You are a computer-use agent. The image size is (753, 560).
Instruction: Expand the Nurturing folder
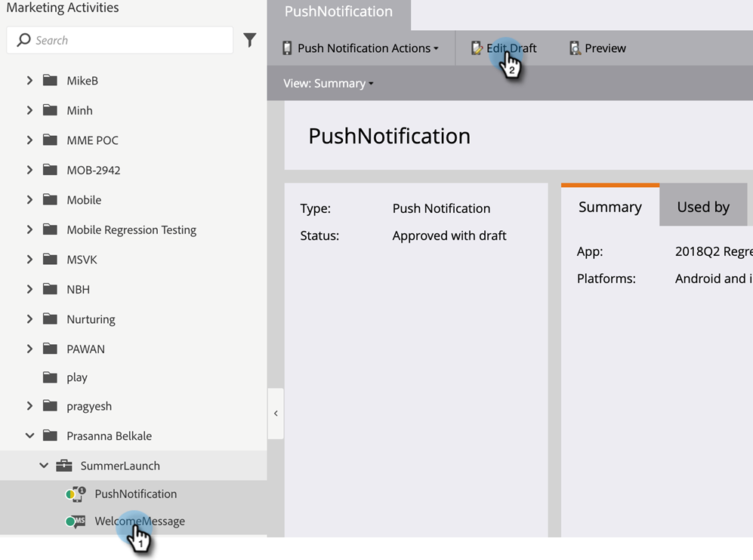coord(29,319)
